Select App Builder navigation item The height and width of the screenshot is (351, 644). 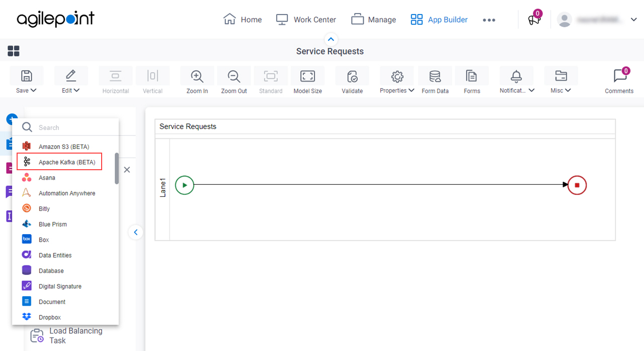pos(439,20)
